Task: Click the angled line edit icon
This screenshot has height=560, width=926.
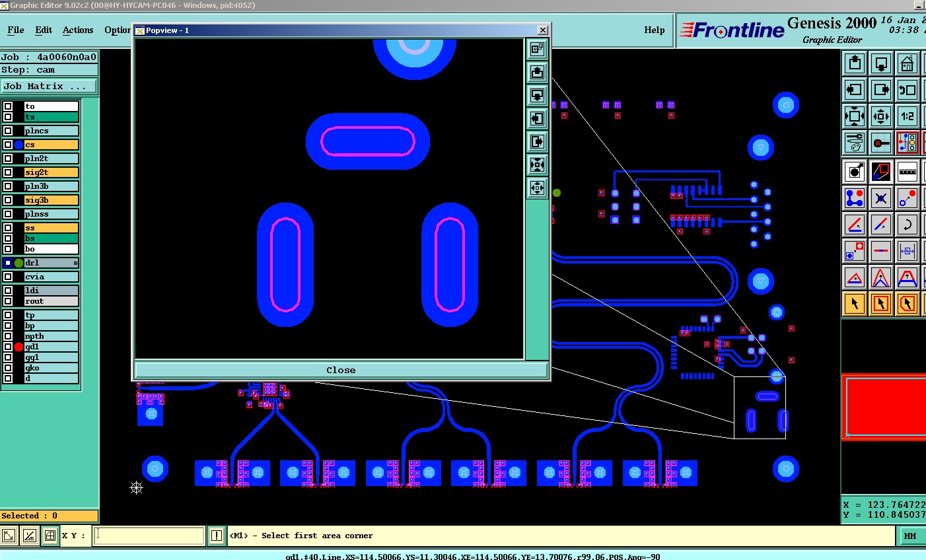Action: tap(855, 225)
